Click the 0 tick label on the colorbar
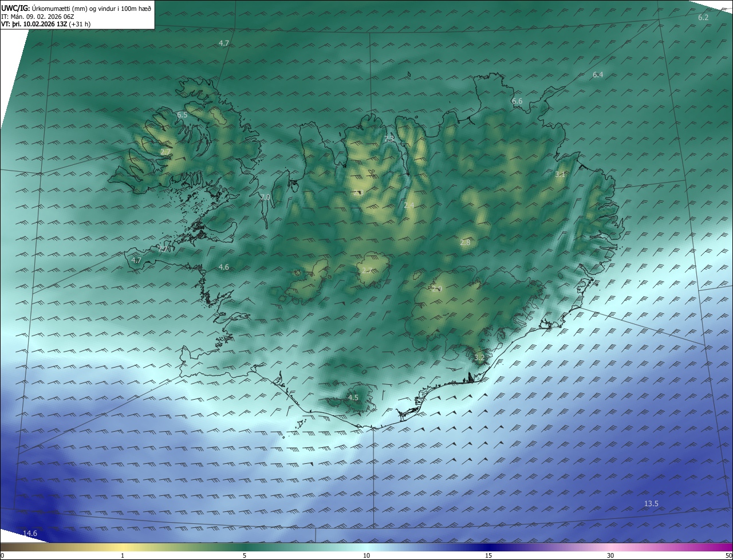 click(2, 555)
